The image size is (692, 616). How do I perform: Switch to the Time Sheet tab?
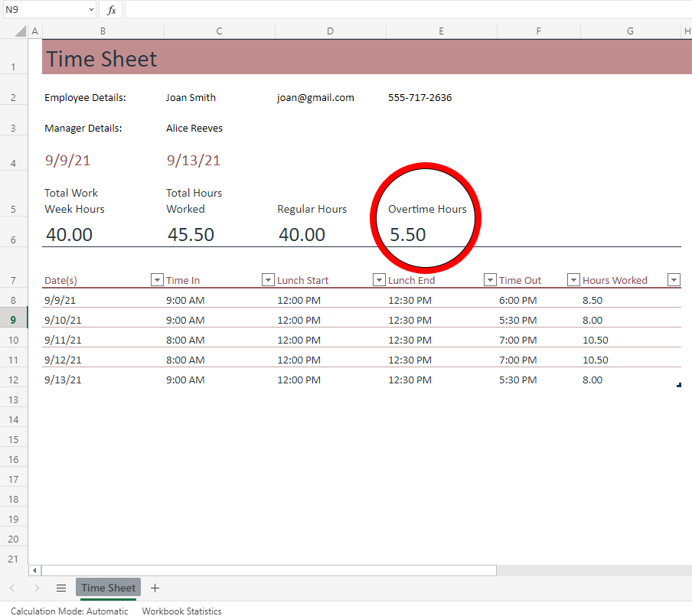(x=108, y=588)
